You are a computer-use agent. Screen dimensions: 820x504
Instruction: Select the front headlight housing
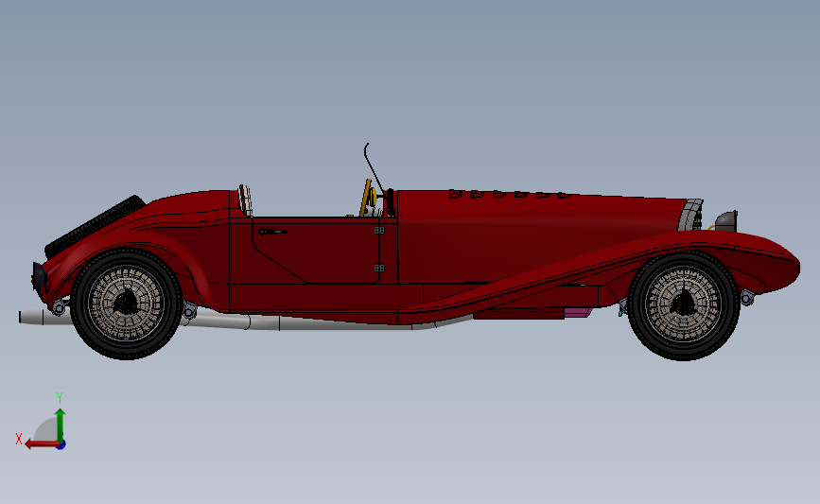pos(726,221)
